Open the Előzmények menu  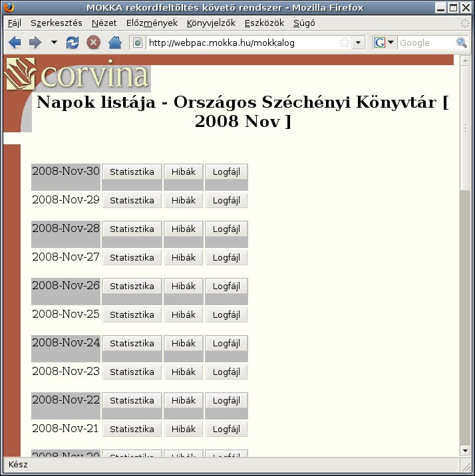click(152, 23)
